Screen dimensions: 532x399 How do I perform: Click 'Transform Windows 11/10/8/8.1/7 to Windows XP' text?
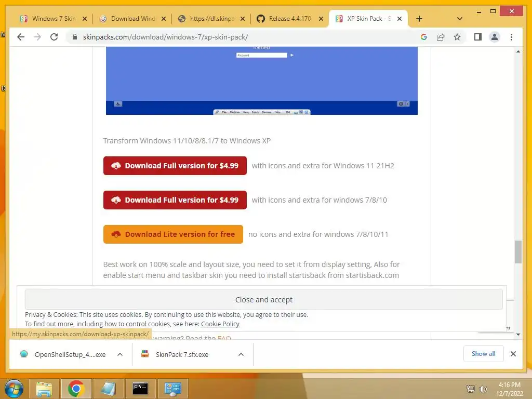[x=187, y=141]
